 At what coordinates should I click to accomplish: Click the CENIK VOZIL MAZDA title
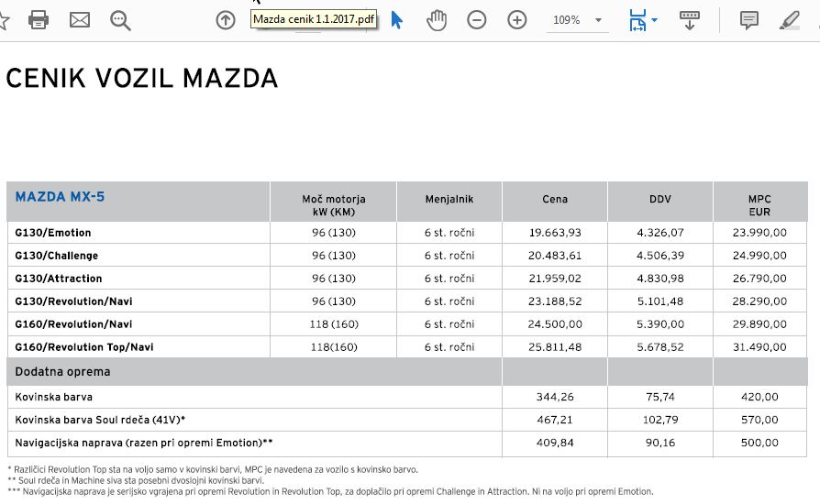click(142, 78)
